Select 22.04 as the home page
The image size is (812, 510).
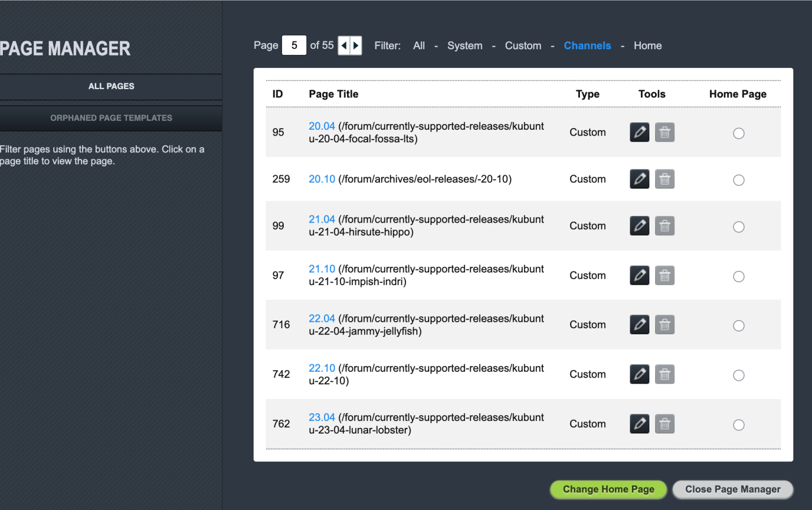[738, 326]
